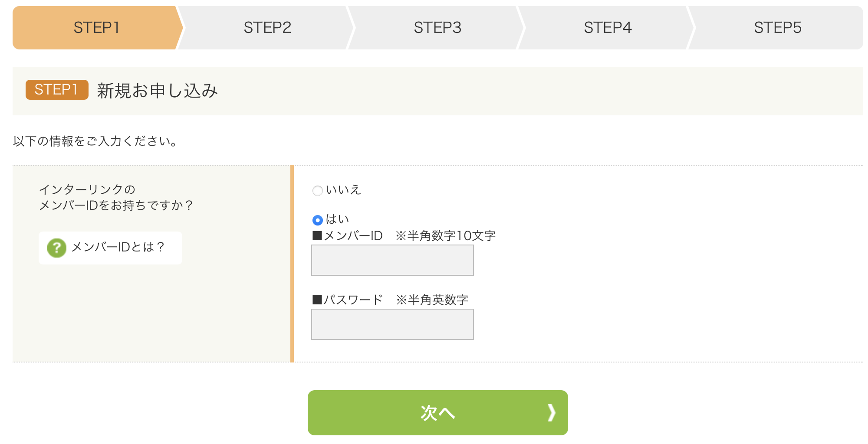Click the いいえ option label
Viewport: 868px width, 444px height.
(x=343, y=190)
